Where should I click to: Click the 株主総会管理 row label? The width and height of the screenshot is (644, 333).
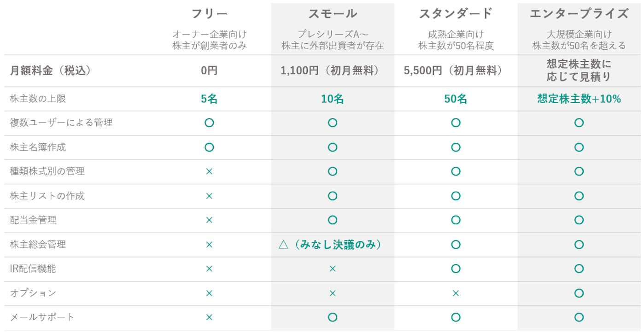[x=38, y=245]
